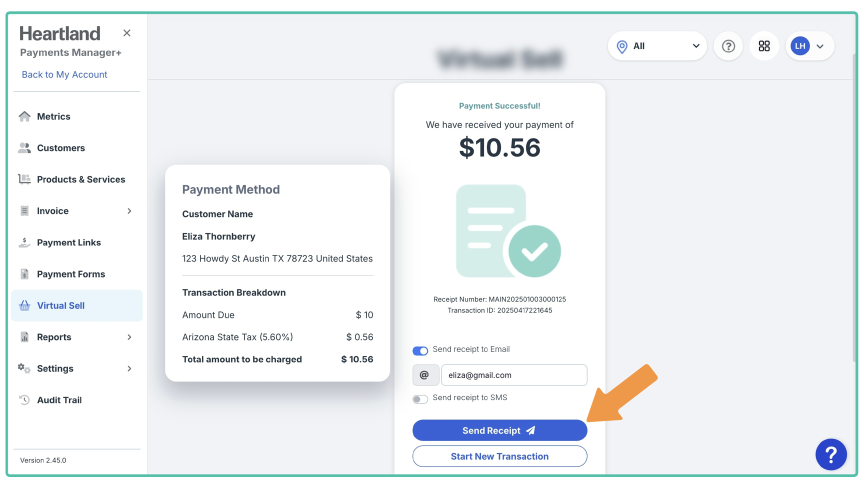Open Products & Services in the sidebar
This screenshot has height=490, width=868.
click(x=80, y=179)
